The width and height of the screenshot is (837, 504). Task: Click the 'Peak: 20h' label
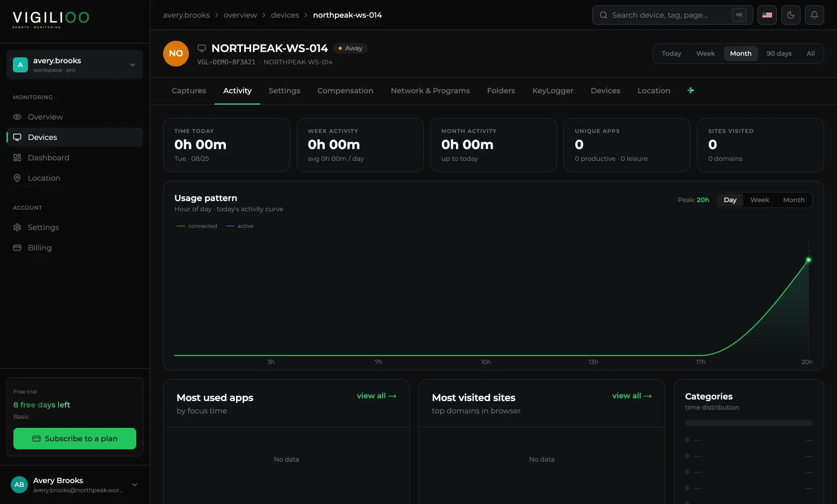(x=693, y=200)
